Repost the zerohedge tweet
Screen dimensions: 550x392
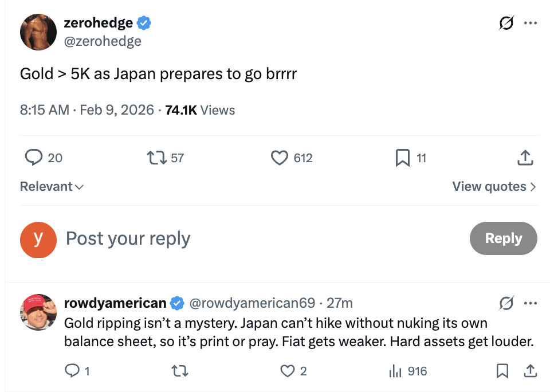(155, 158)
